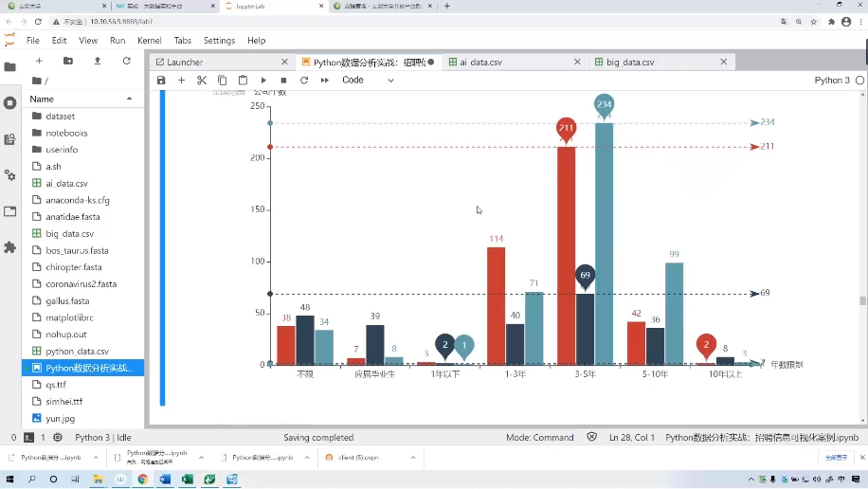
Task: Switch to the big_data.csv tab
Action: tap(630, 62)
